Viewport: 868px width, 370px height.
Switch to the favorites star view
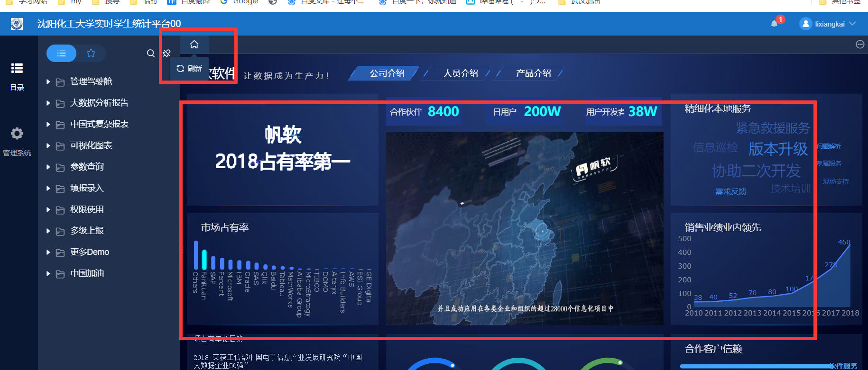click(91, 53)
